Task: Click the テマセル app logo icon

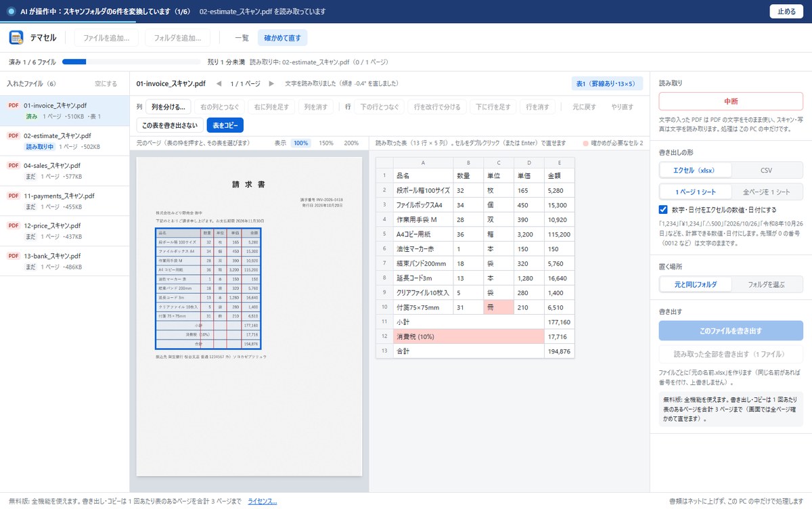Action: pos(16,37)
